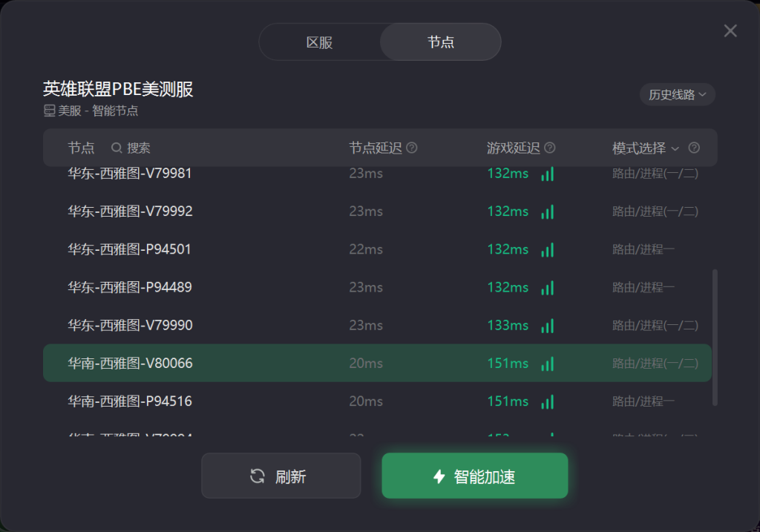The height and width of the screenshot is (532, 760).
Task: Select node 华东-西雅图-P94501
Action: (x=377, y=249)
